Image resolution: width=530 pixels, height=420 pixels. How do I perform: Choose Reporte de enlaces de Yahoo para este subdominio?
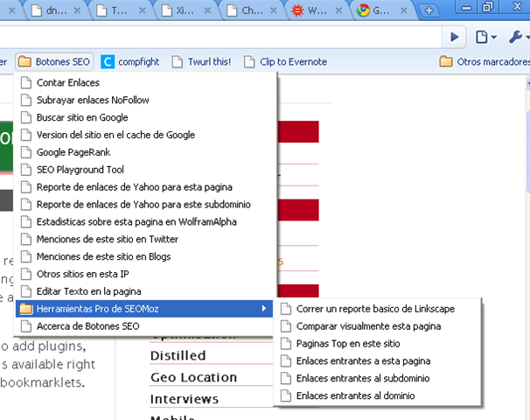click(x=146, y=205)
